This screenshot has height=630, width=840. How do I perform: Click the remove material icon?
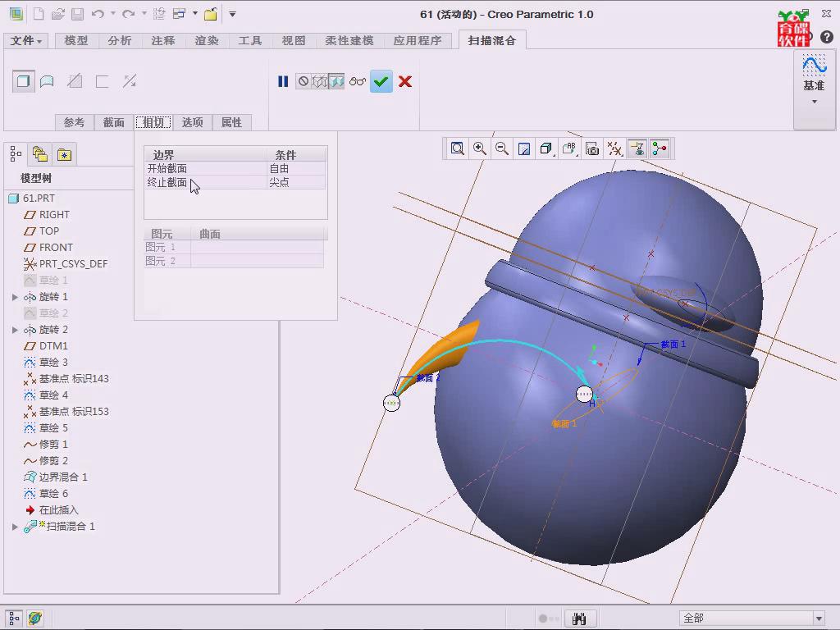[75, 81]
